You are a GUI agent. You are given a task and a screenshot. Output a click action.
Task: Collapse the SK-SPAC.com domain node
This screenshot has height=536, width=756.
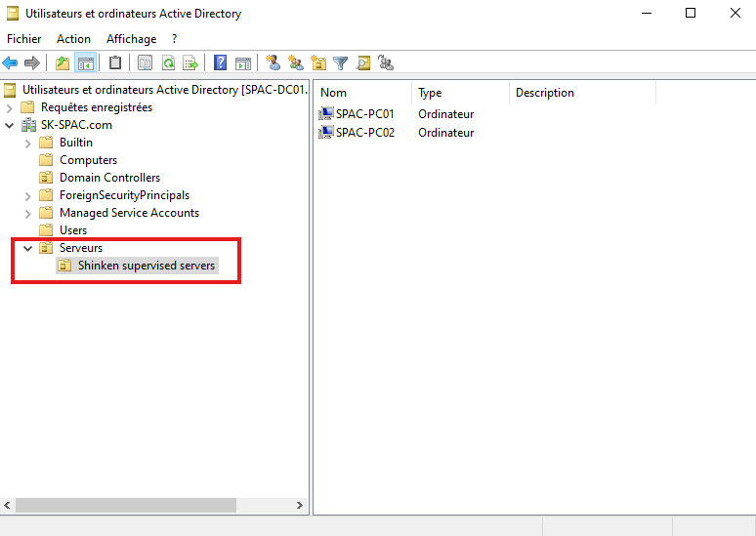click(10, 125)
